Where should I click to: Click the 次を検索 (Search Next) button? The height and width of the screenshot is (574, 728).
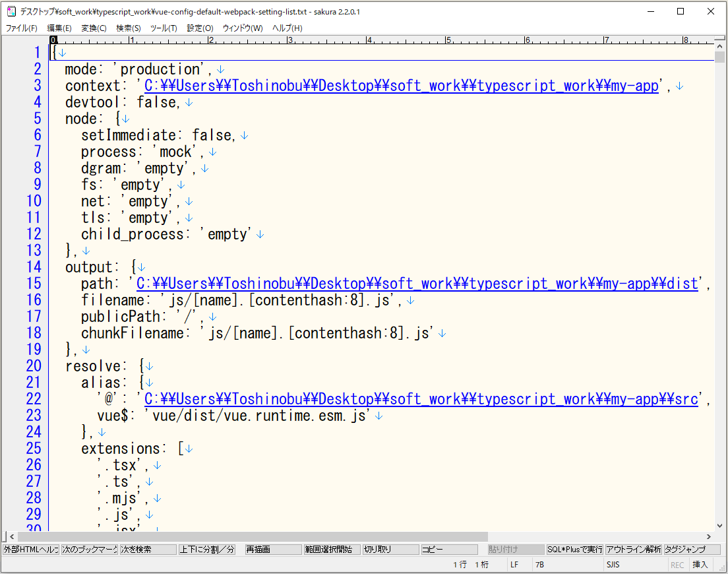[x=148, y=548]
